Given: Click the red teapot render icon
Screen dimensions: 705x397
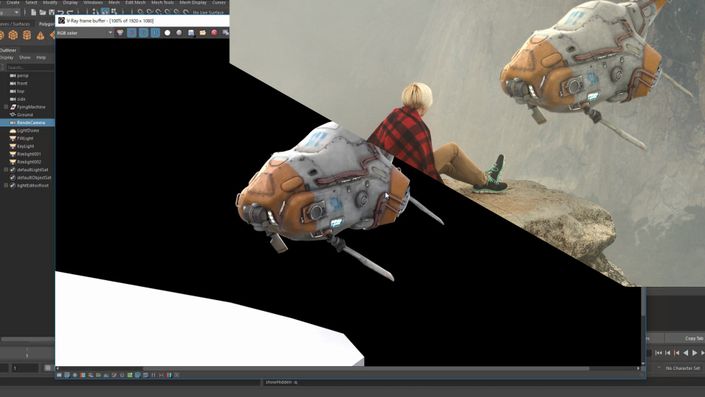Looking at the screenshot, I should tap(214, 33).
